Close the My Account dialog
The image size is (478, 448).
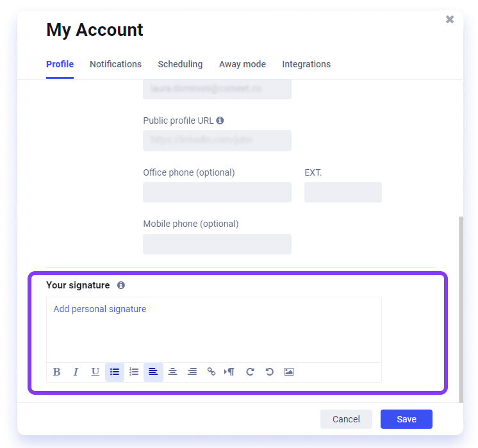coord(450,19)
